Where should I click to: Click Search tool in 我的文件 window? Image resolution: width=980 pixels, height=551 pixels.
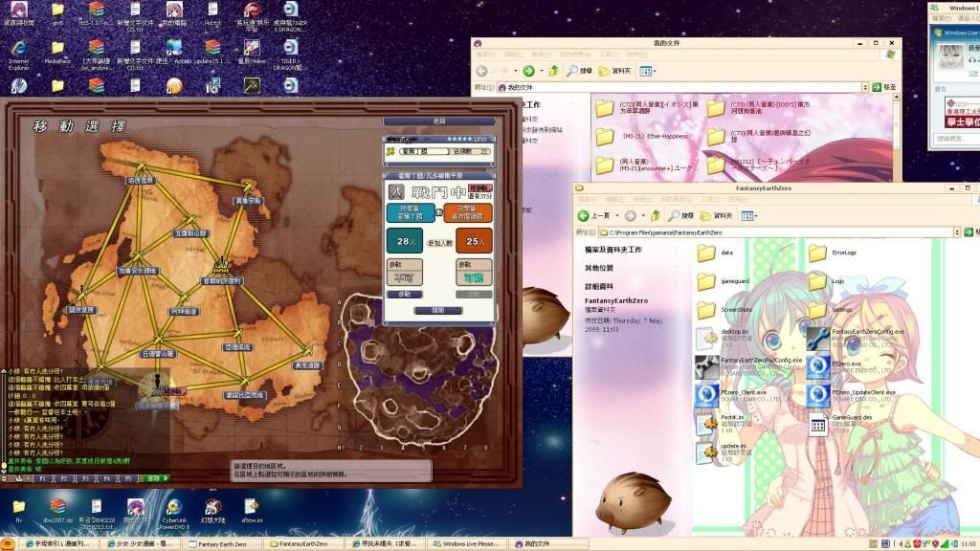point(579,71)
